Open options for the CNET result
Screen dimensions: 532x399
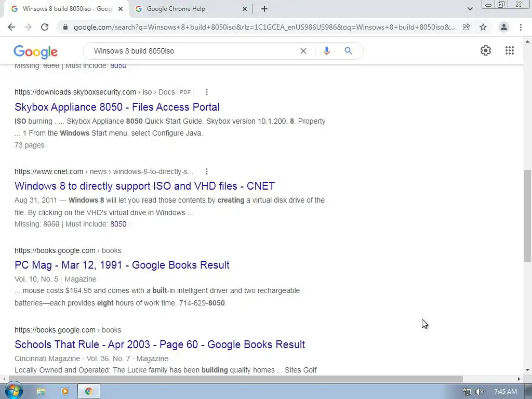pyautogui.click(x=207, y=171)
